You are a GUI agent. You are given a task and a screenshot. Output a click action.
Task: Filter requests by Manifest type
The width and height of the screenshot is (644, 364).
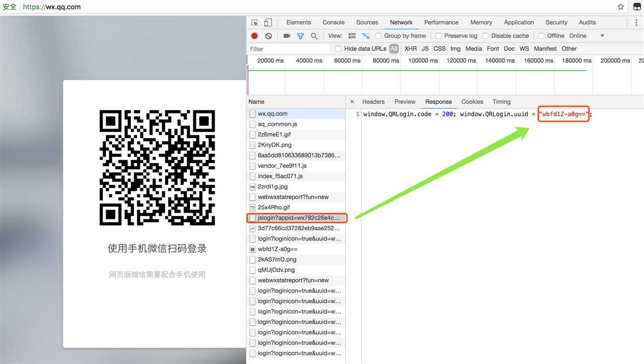(x=545, y=49)
